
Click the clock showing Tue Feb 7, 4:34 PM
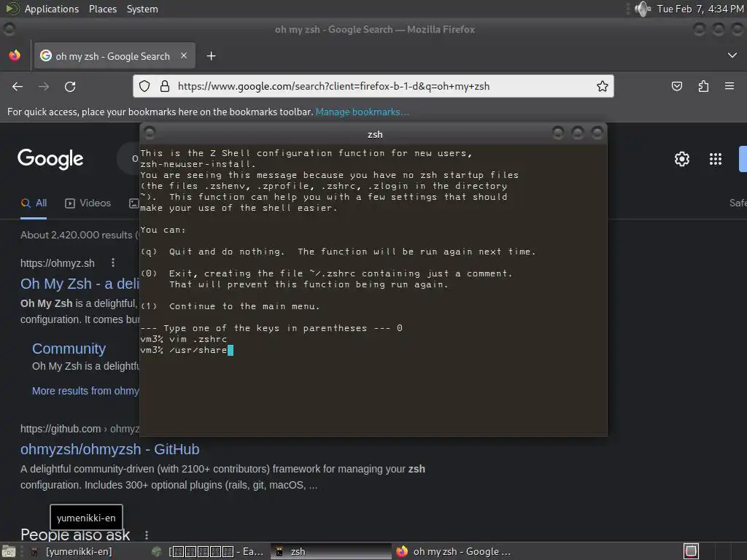pyautogui.click(x=700, y=9)
